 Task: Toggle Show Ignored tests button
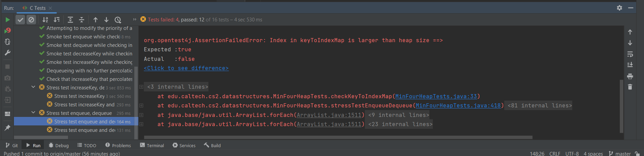click(31, 20)
